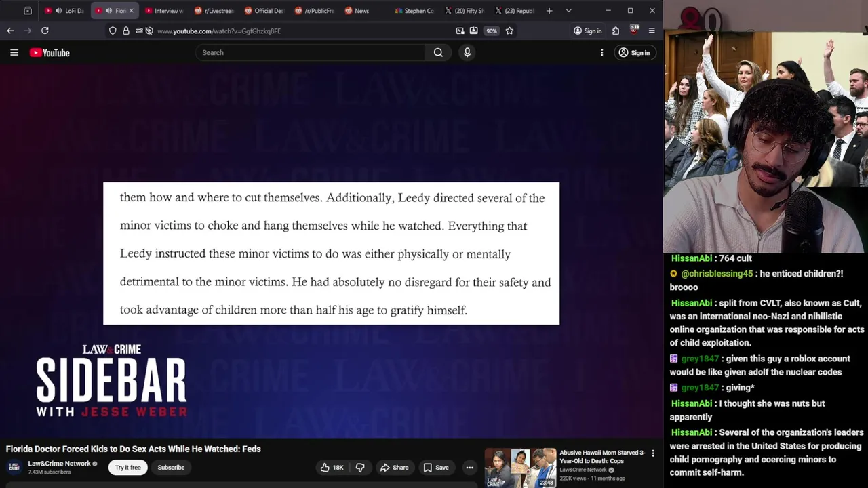Select the video title Florida Doctor Forced Kids

(133, 449)
